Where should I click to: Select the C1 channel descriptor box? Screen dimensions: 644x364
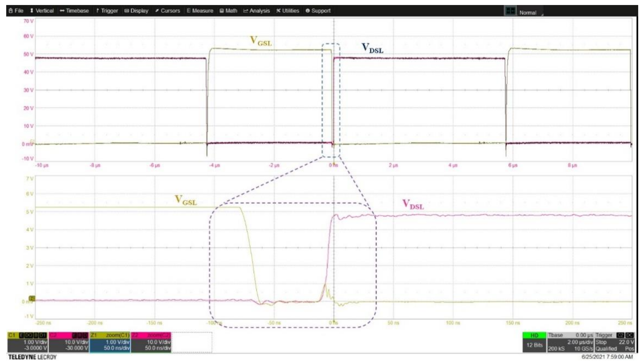27,342
